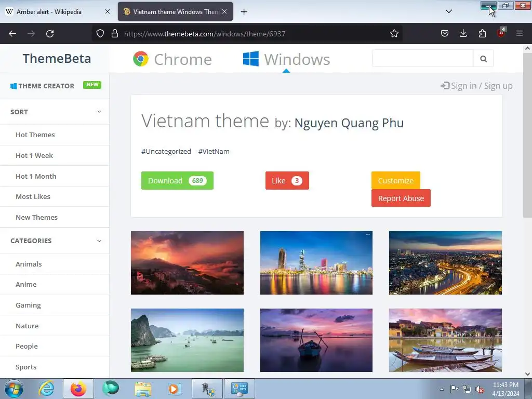Reload the page with the refresh icon
The width and height of the screenshot is (532, 399).
pyautogui.click(x=50, y=34)
